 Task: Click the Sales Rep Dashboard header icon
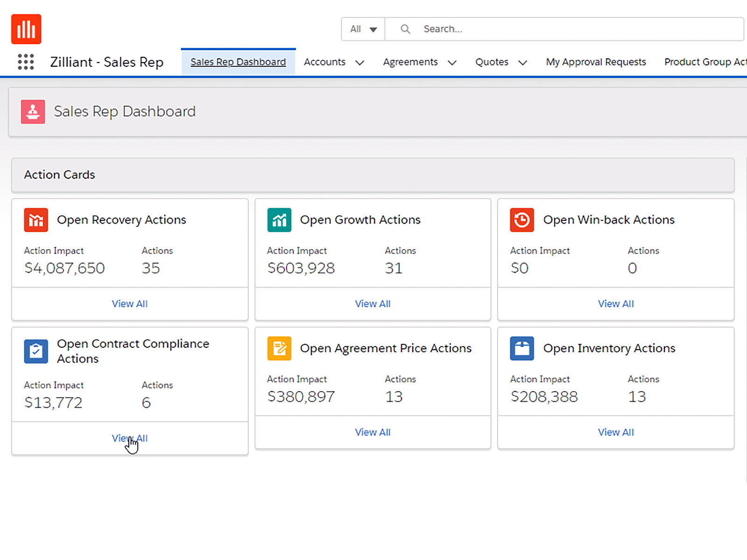tap(33, 112)
